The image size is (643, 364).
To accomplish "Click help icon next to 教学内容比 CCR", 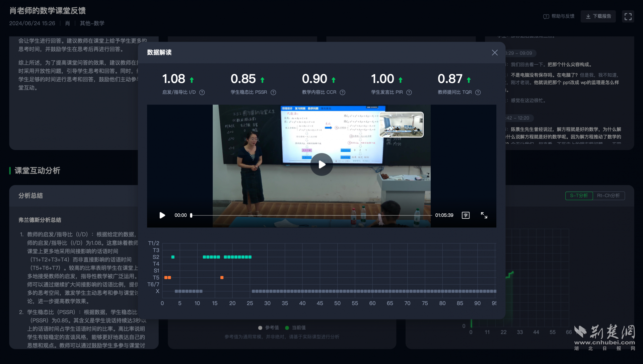I will pyautogui.click(x=342, y=92).
